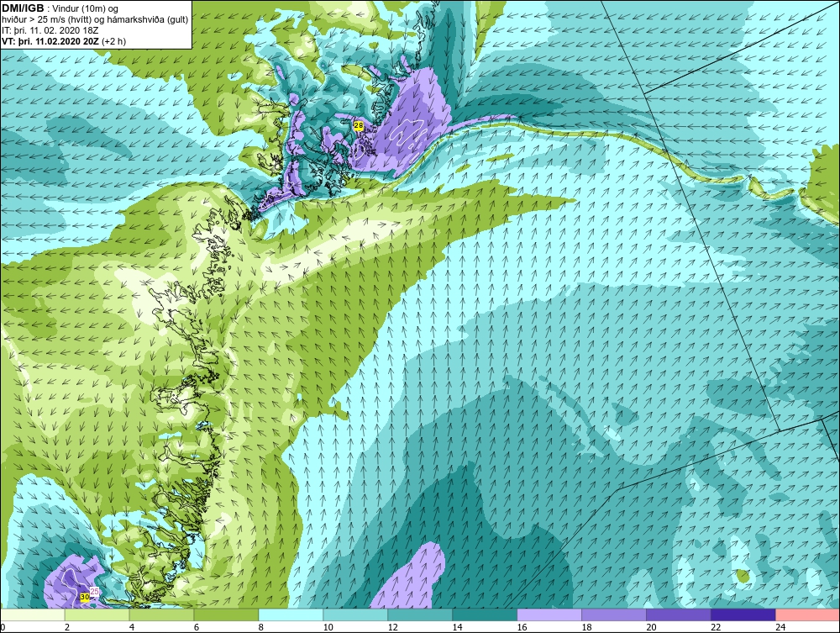Image resolution: width=840 pixels, height=633 pixels.
Task: Click the 4–6 m/s green legend swatch
Action: pos(162,615)
